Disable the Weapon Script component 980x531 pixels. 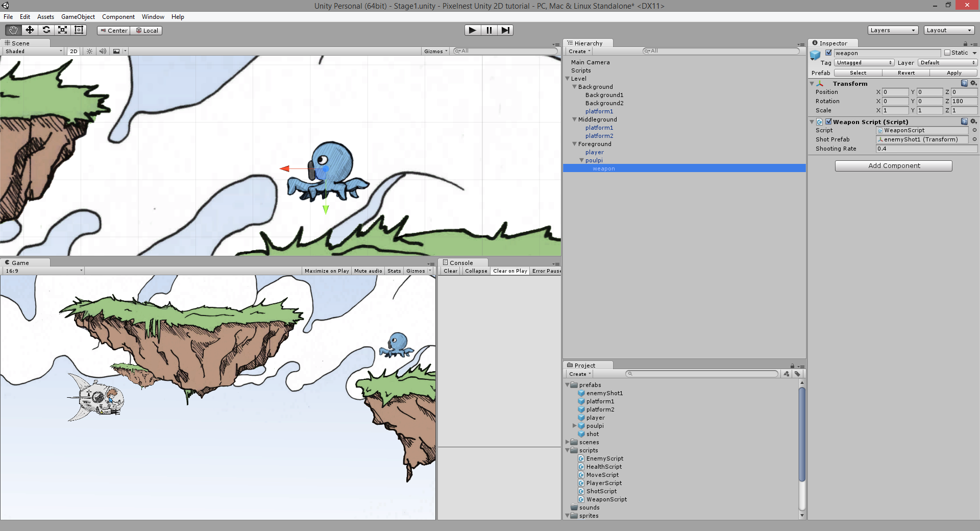[x=829, y=122]
